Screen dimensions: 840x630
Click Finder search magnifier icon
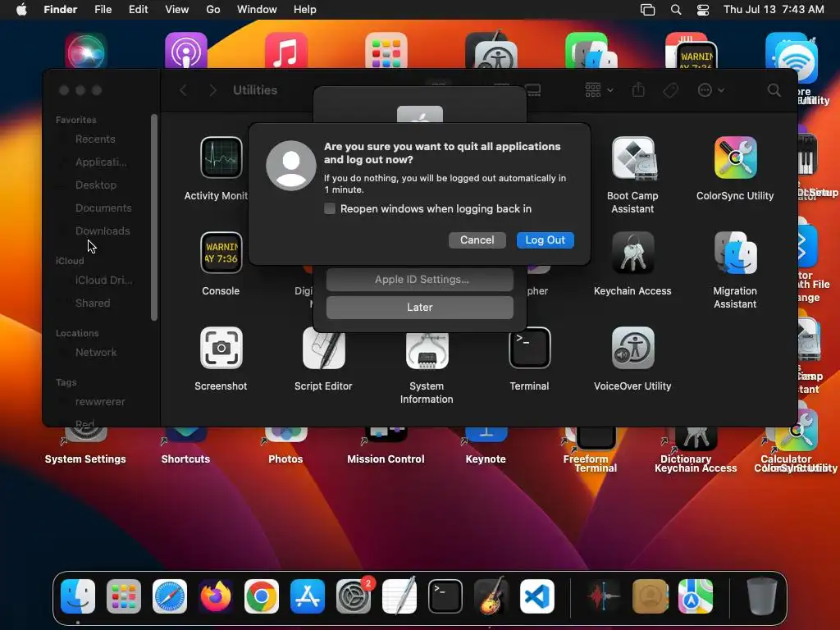pos(774,90)
